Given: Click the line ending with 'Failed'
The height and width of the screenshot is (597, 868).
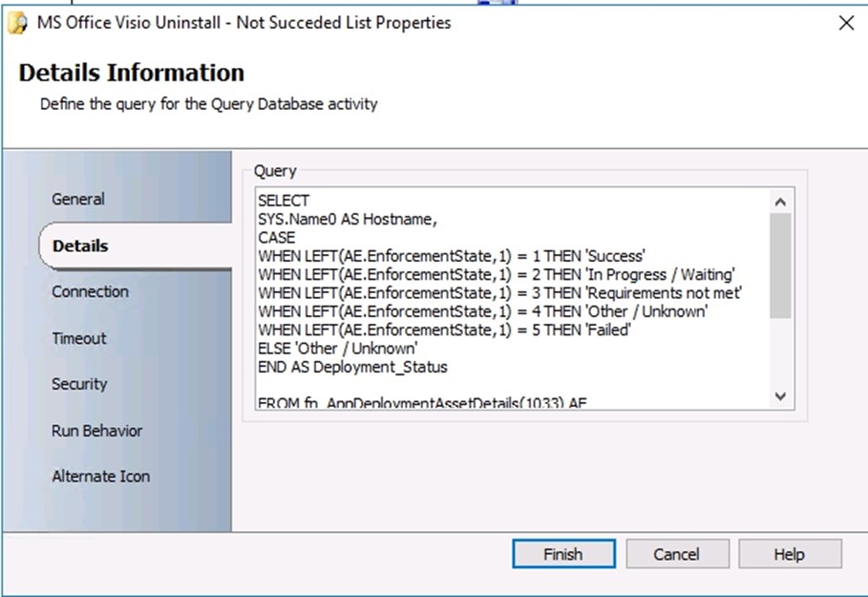Looking at the screenshot, I should [445, 330].
